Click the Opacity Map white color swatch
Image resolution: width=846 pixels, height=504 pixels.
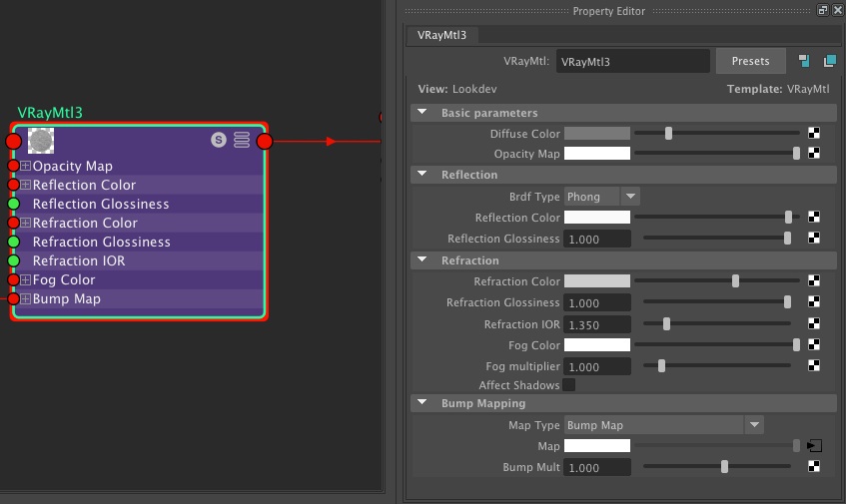pos(597,154)
